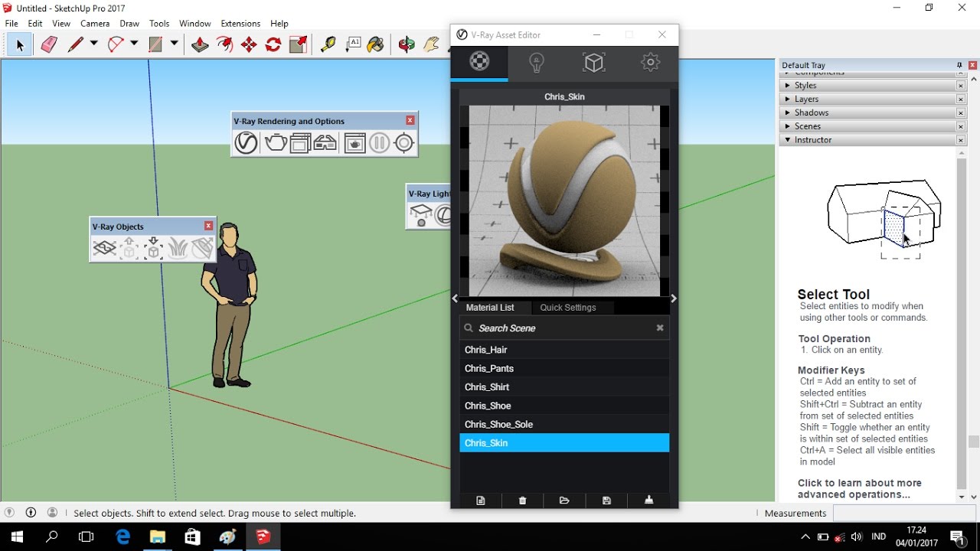Open Lights tab in Asset Editor
The image size is (980, 551).
point(537,63)
